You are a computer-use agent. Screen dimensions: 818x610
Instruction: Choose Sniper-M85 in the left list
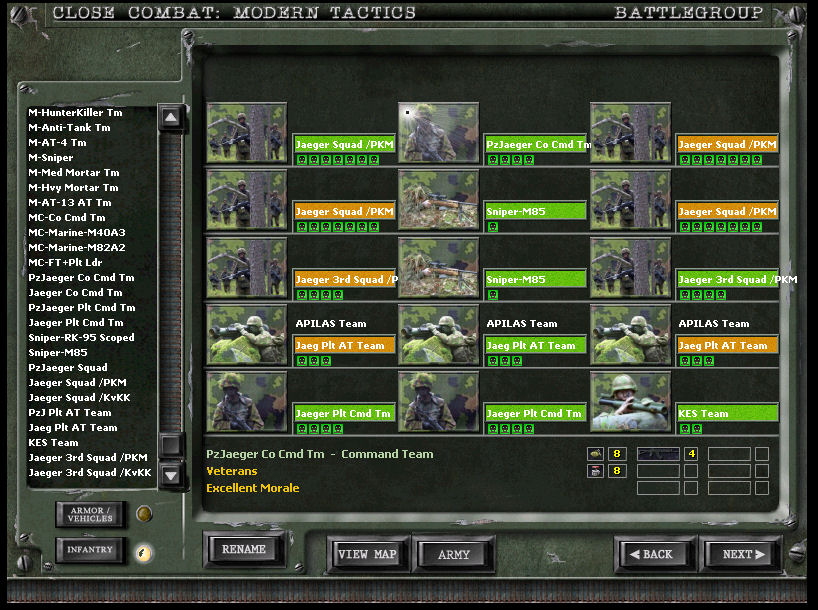[x=58, y=353]
